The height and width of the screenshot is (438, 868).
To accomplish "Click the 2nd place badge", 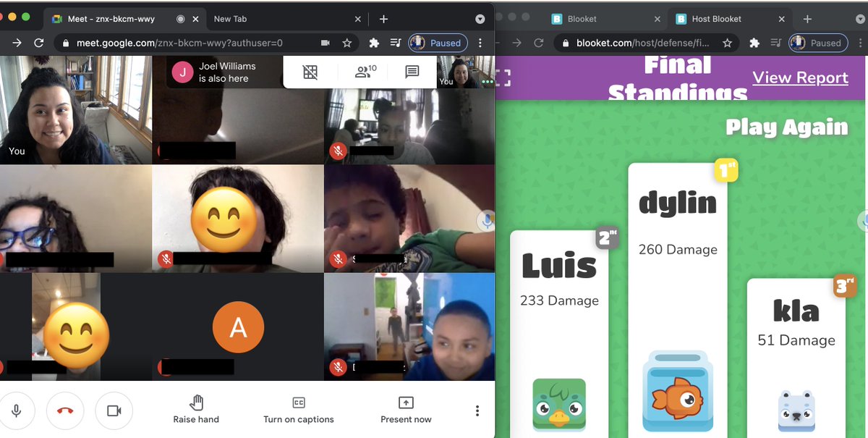I will point(607,237).
